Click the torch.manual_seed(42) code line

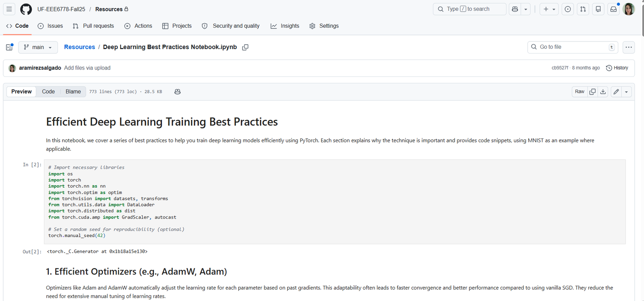coord(77,236)
